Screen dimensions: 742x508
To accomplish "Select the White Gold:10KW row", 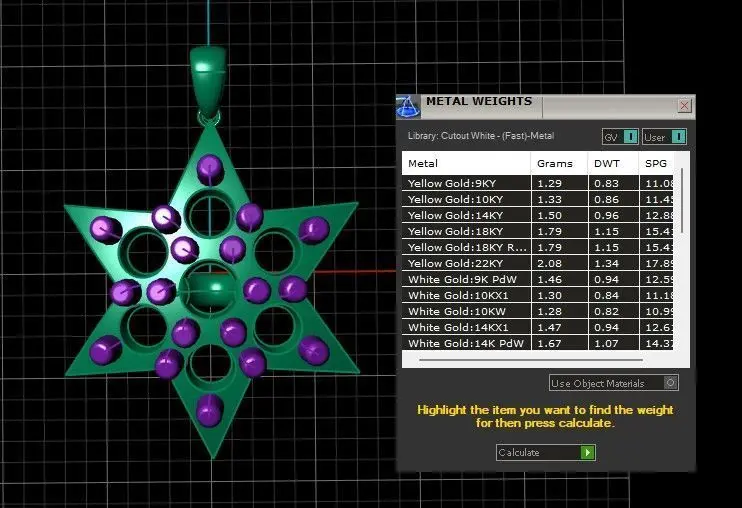I will tap(538, 312).
